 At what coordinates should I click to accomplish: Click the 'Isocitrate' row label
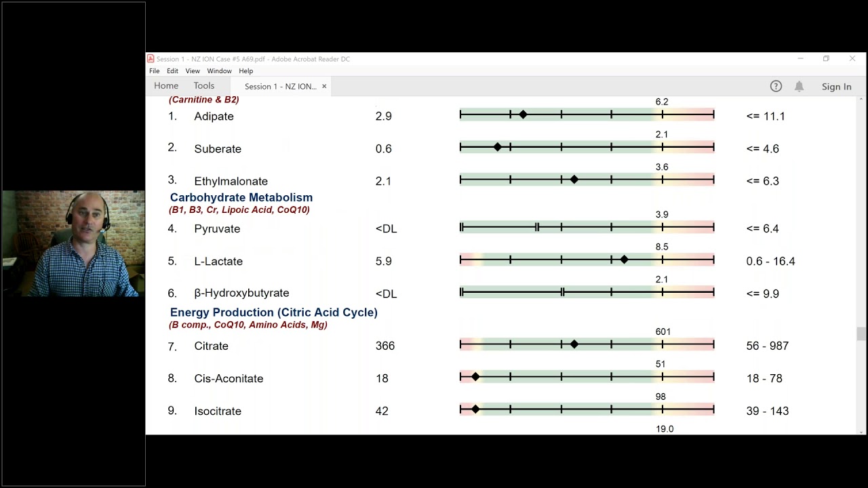pyautogui.click(x=218, y=411)
